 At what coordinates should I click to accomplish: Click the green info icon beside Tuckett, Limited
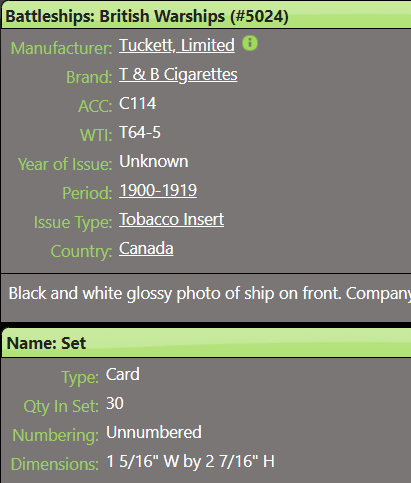click(x=250, y=43)
